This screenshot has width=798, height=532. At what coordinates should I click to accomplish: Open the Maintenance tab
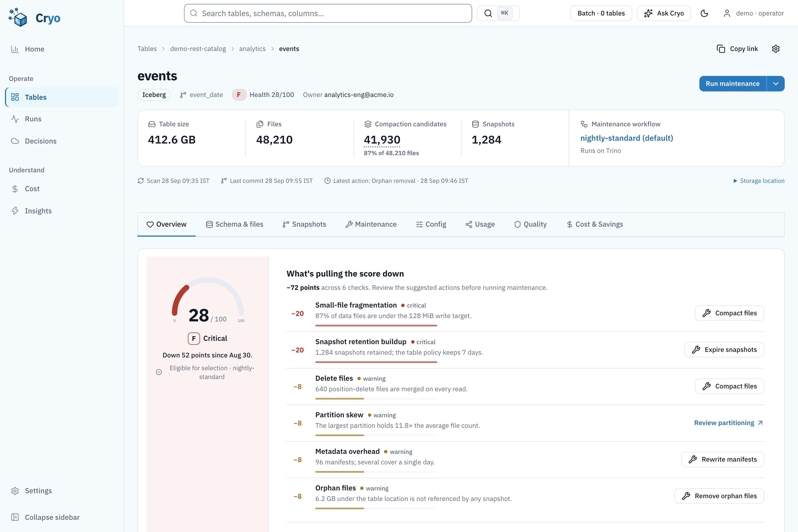pyautogui.click(x=371, y=224)
